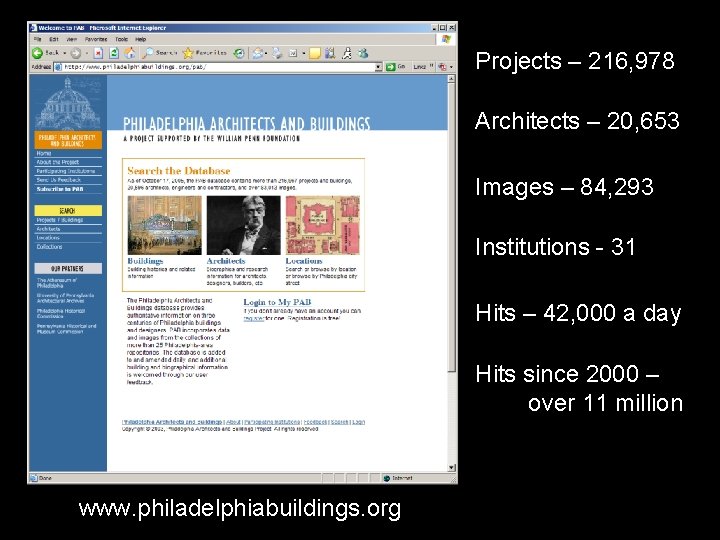
Task: Click The Athenaeum of Philadelphia partner link
Action: (57, 283)
